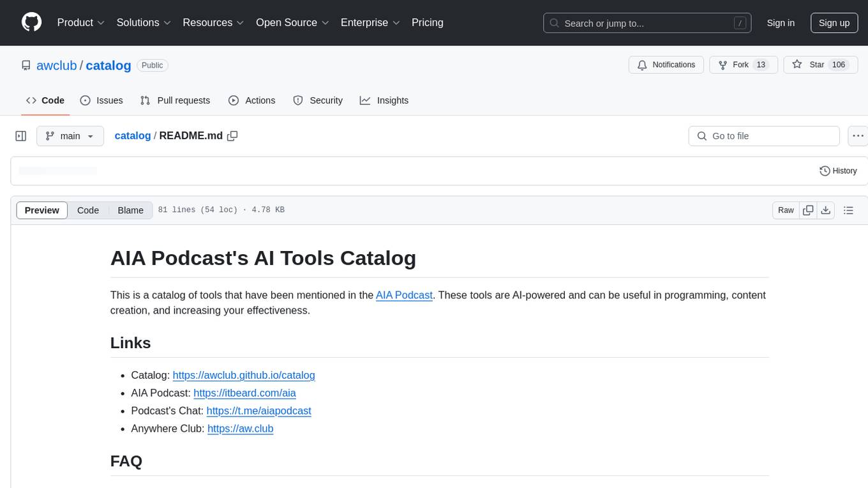Switch to the Pull requests tab
This screenshot has width=868, height=488.
(175, 100)
